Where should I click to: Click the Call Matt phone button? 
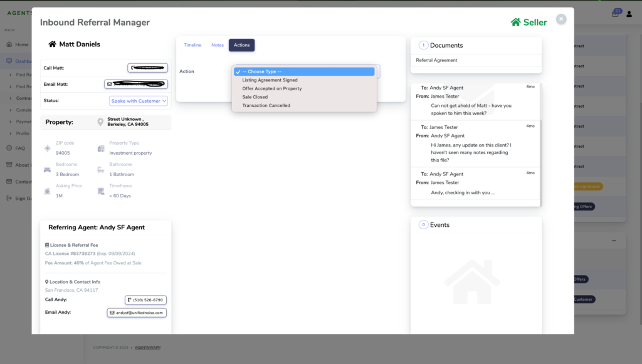click(147, 68)
